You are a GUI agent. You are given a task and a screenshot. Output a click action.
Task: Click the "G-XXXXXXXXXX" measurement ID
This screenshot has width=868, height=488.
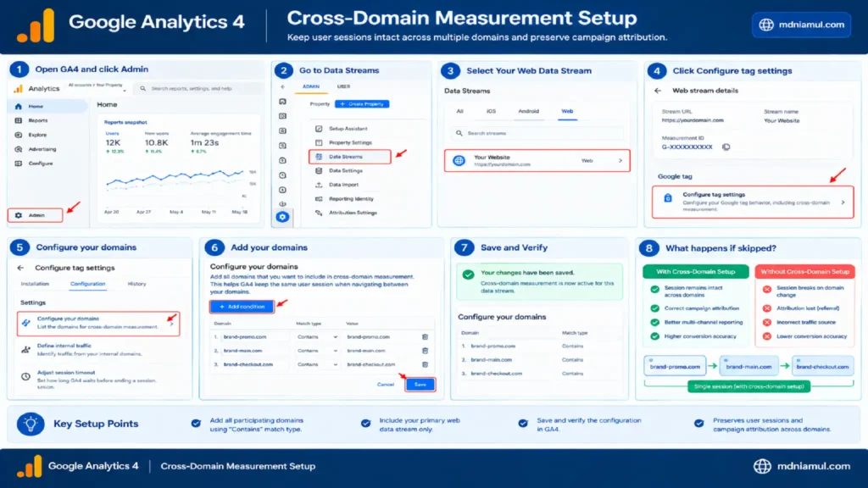coord(687,147)
